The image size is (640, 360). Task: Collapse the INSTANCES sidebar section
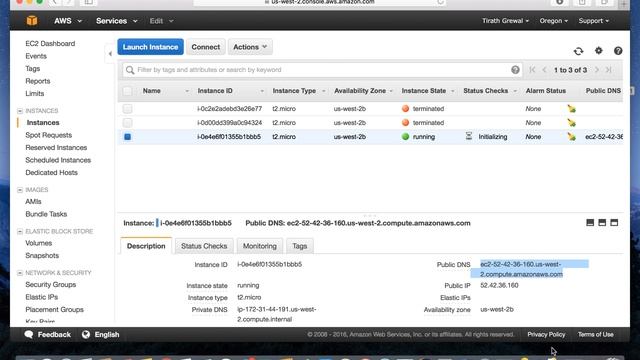coord(20,111)
